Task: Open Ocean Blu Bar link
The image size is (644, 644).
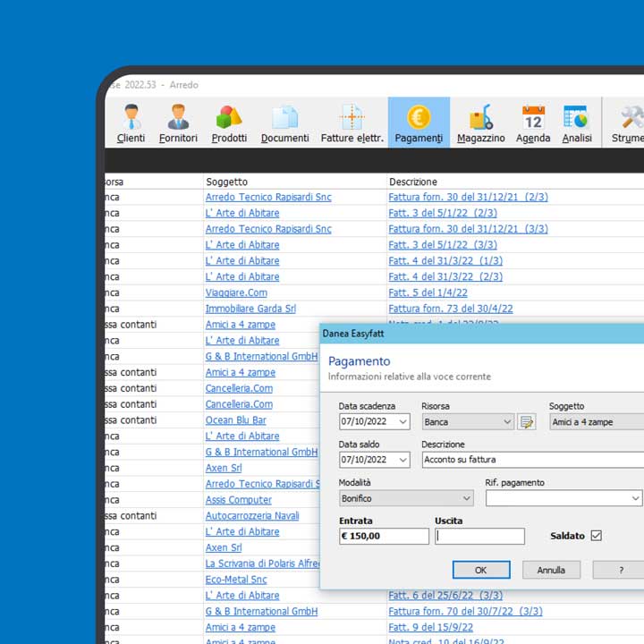Action: (x=236, y=420)
